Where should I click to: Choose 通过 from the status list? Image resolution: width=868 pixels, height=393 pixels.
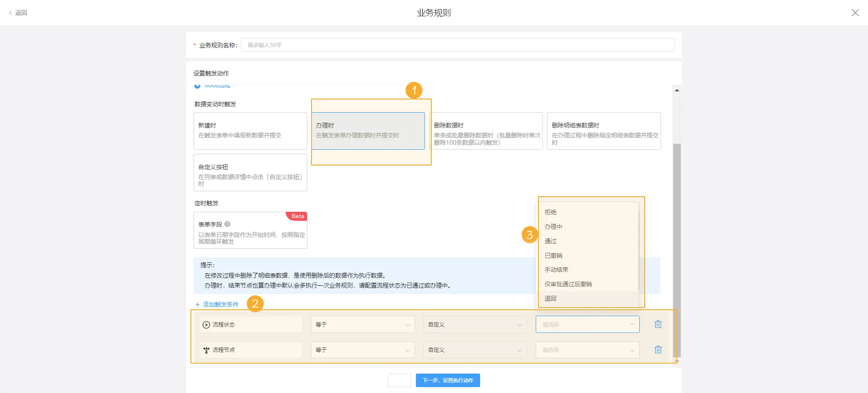[551, 241]
